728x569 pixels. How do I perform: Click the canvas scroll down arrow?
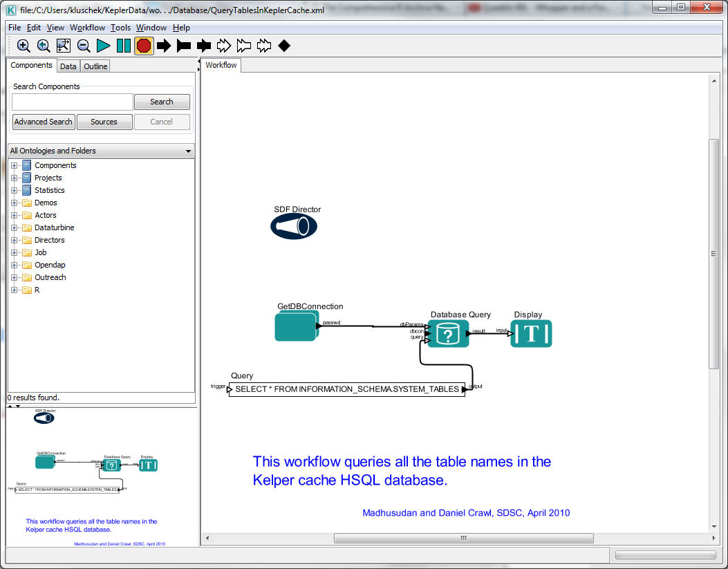click(x=713, y=527)
